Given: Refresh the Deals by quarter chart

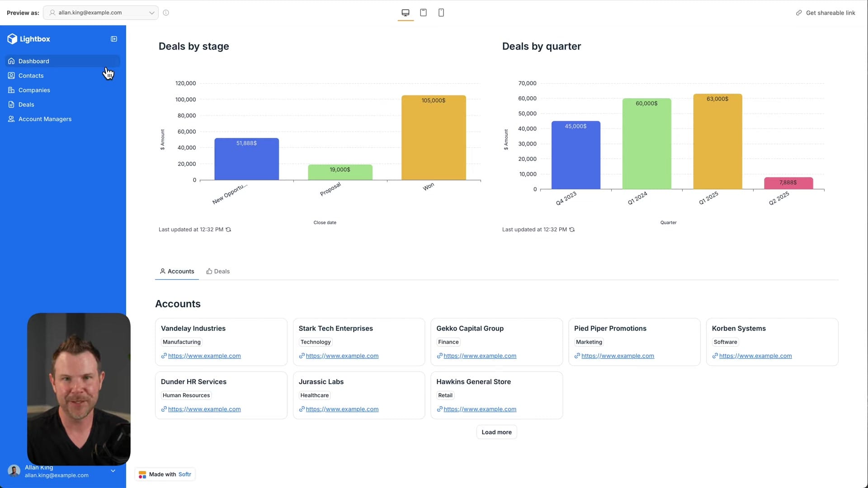Looking at the screenshot, I should (x=572, y=230).
